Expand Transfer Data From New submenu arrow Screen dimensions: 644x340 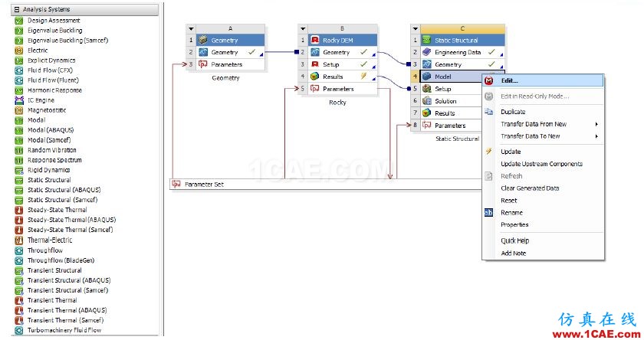[x=596, y=124]
